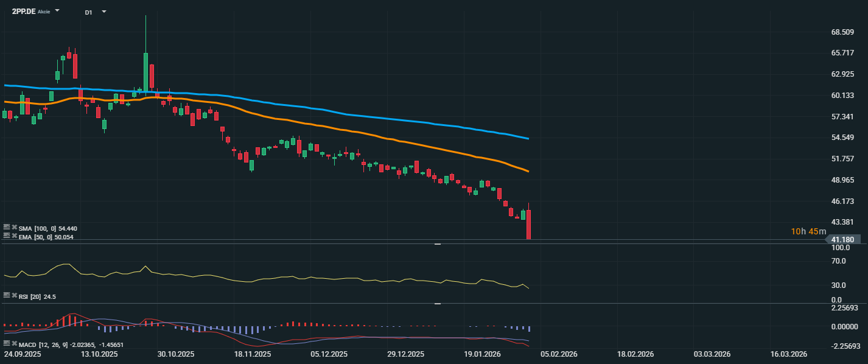Remove the RSI indicator with X
Image resolution: width=868 pixels, height=364 pixels.
click(x=14, y=295)
